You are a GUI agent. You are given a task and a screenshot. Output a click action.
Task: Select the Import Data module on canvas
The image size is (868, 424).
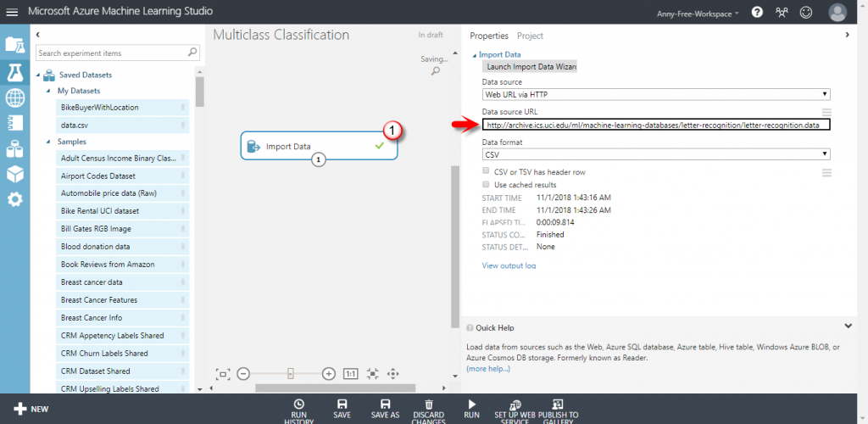[319, 146]
